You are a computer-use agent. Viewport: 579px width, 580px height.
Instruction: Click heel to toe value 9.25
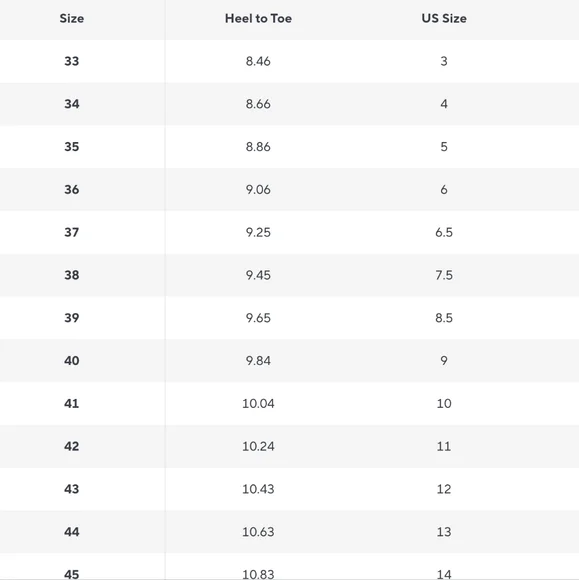(258, 232)
